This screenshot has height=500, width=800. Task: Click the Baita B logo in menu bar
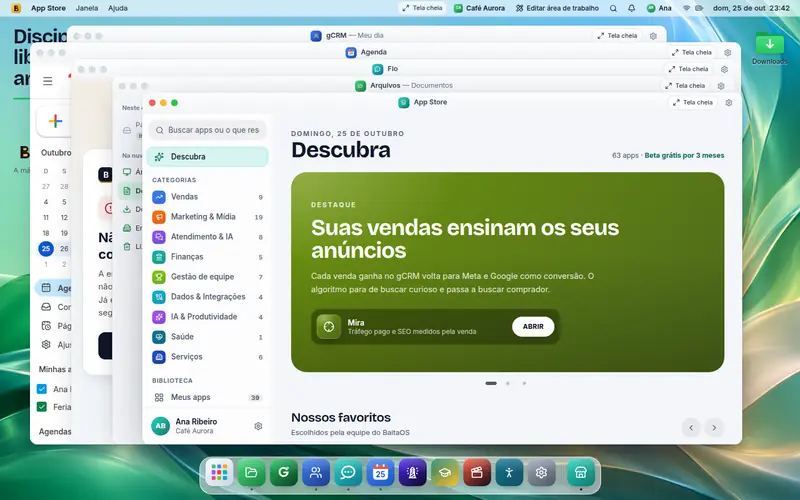pyautogui.click(x=16, y=8)
